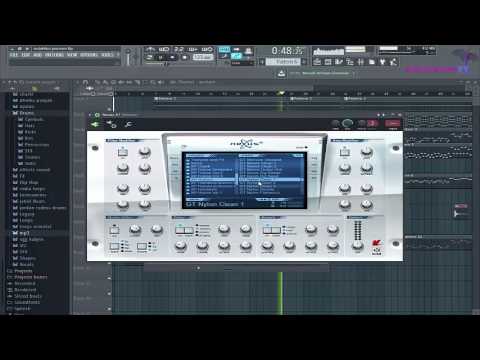480x360 pixels.
Task: Start playback with the play button
Action: pos(161,57)
